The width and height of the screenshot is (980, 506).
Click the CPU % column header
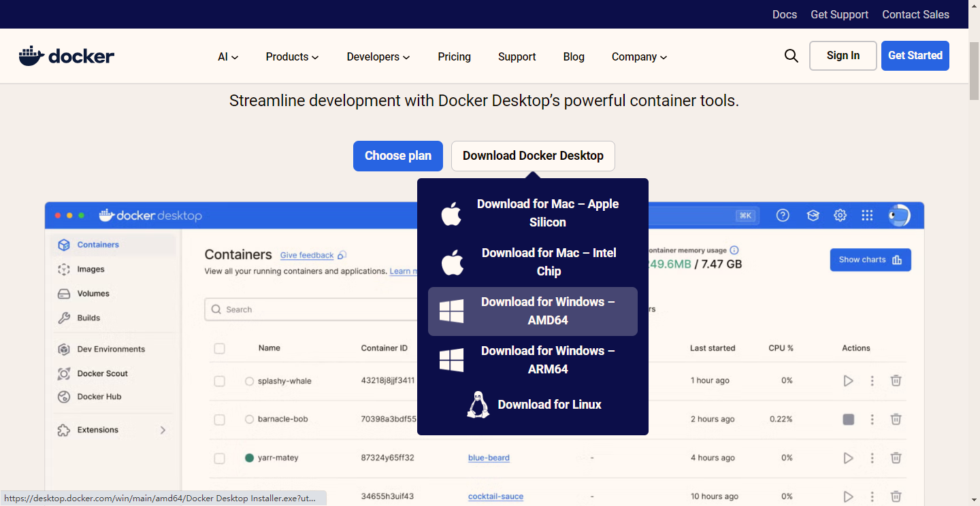click(781, 348)
